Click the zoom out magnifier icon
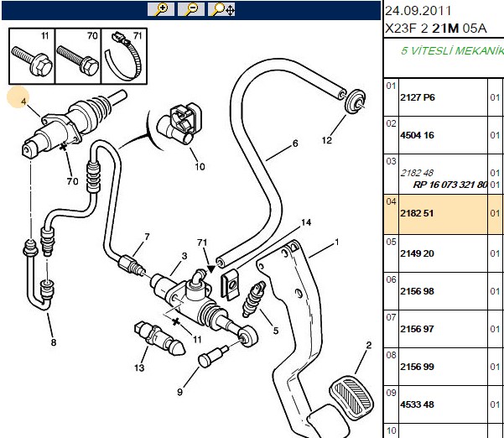Viewport: 504px width, 438px height. point(191,9)
